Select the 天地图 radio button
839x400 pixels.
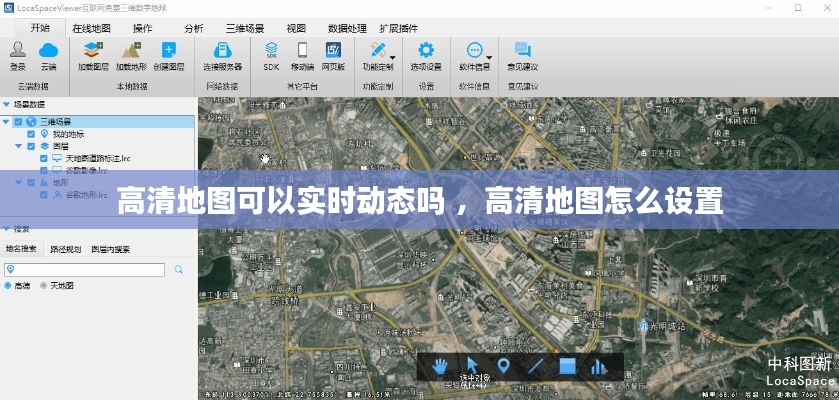[x=43, y=286]
